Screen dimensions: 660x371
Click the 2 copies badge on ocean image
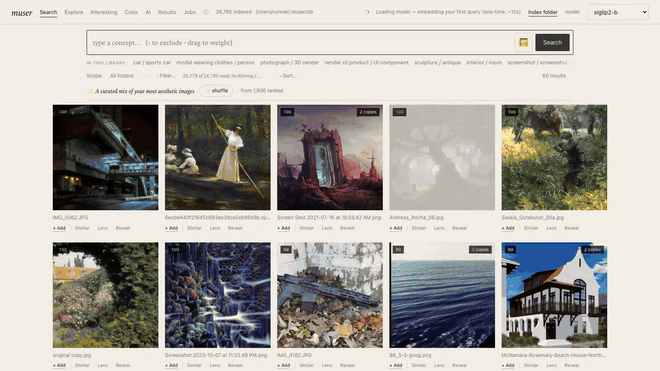(x=480, y=249)
